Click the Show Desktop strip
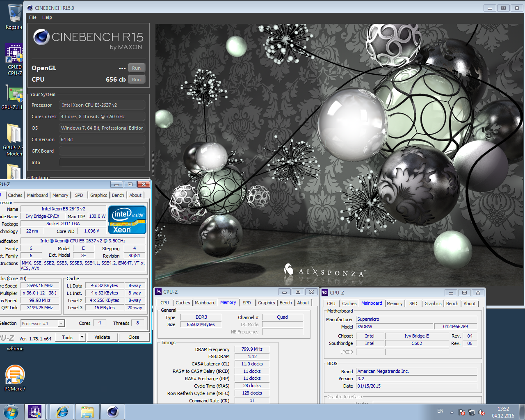Image resolution: width=525 pixels, height=420 pixels. point(522,412)
